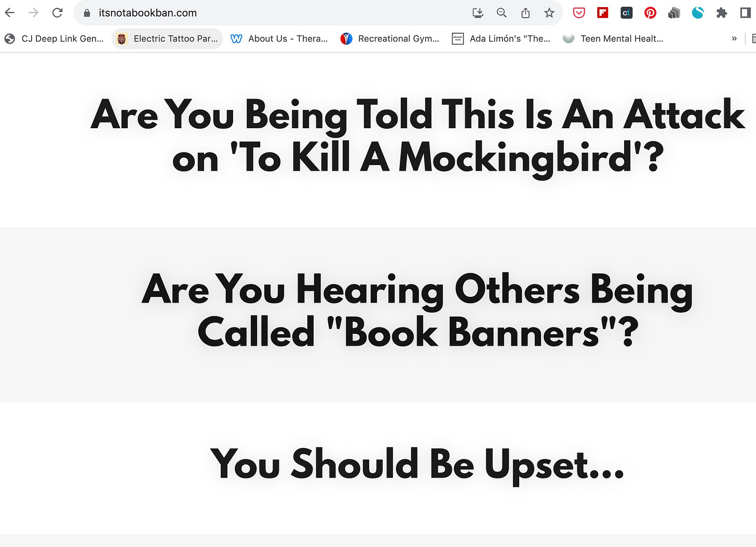Open the ct extension icon
This screenshot has width=756, height=547.
pos(627,13)
